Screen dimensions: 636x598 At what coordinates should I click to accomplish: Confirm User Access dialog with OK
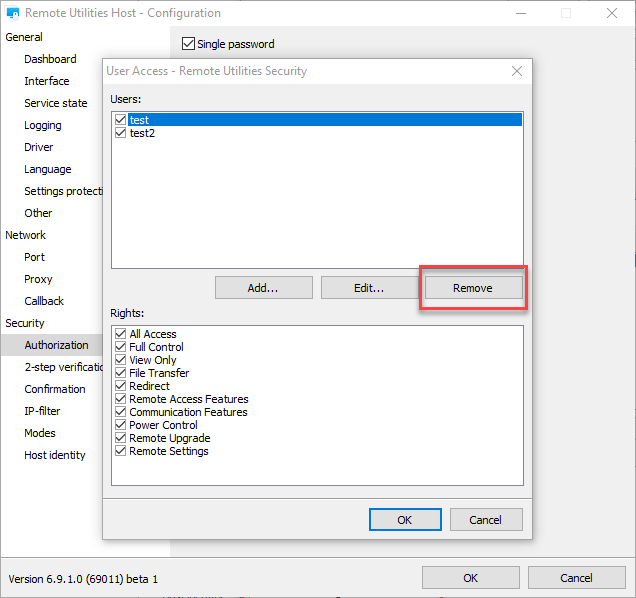(404, 520)
